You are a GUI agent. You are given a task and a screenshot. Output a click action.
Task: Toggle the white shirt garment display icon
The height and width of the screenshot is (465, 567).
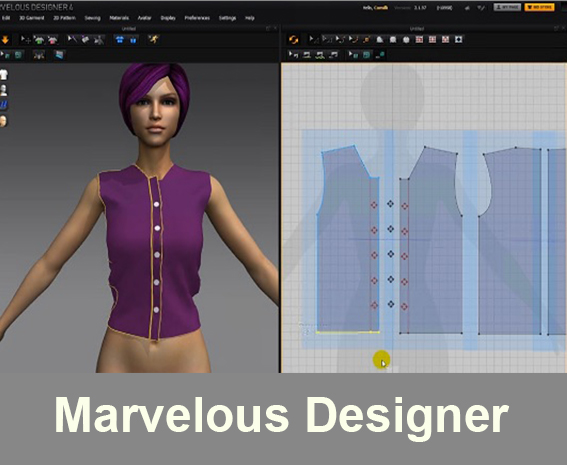pos(4,75)
